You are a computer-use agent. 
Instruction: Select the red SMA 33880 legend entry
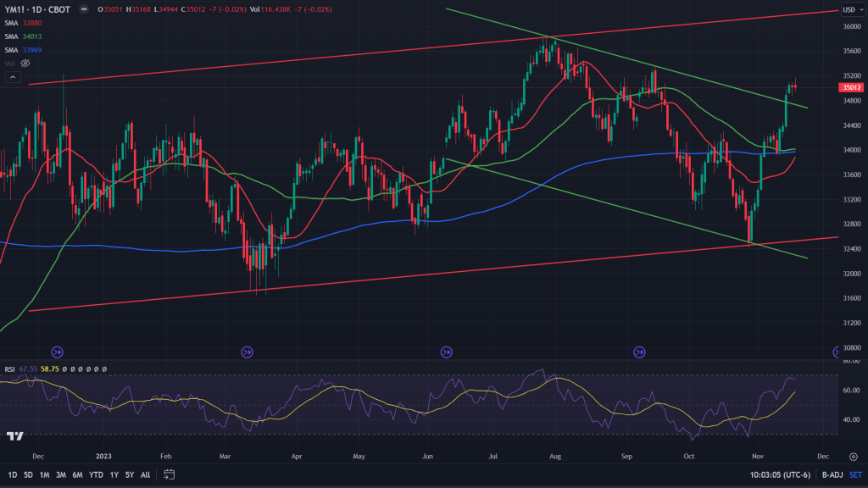pyautogui.click(x=31, y=23)
